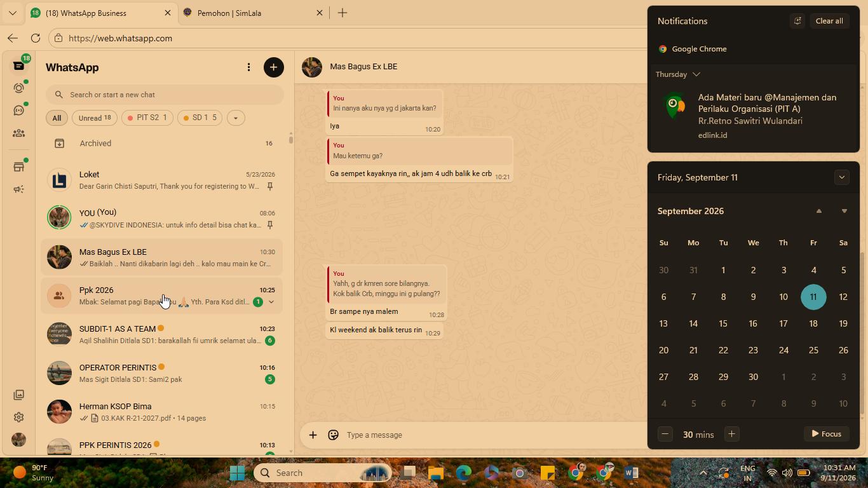
Task: Open the Channels icon in sidebar
Action: click(x=18, y=111)
